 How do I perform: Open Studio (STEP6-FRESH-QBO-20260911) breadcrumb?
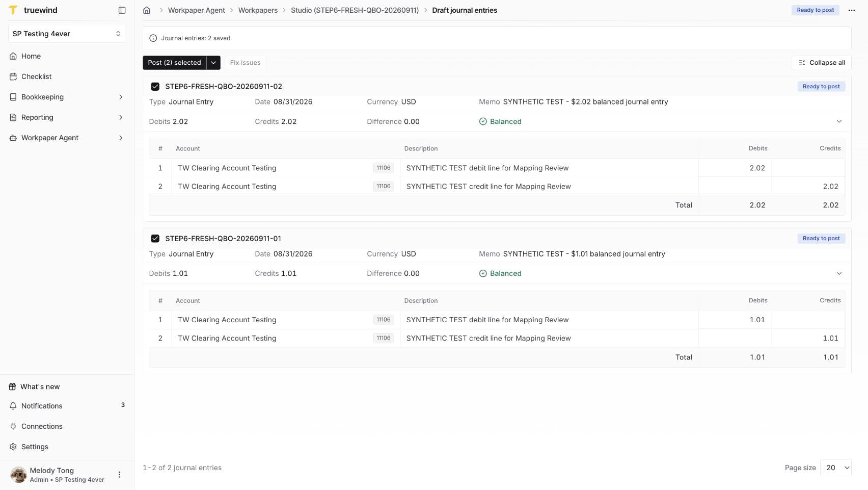tap(355, 10)
